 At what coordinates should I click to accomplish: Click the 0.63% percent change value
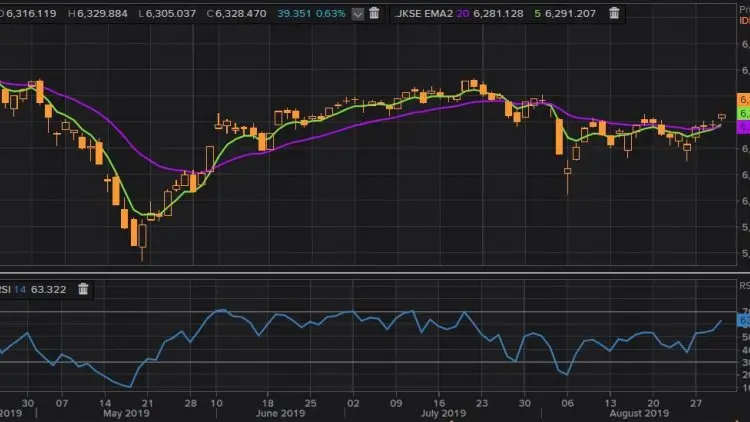click(x=331, y=13)
